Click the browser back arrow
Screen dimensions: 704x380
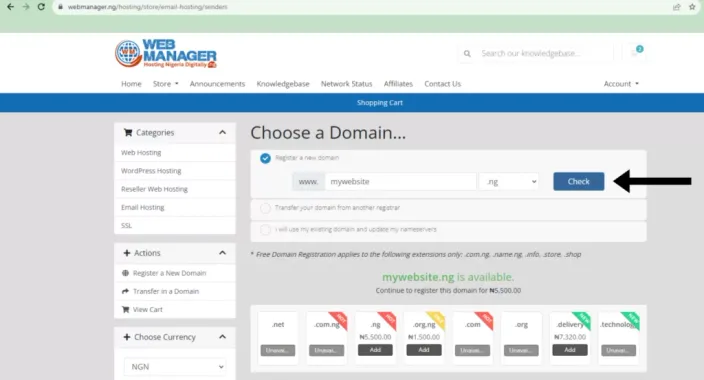[10, 7]
